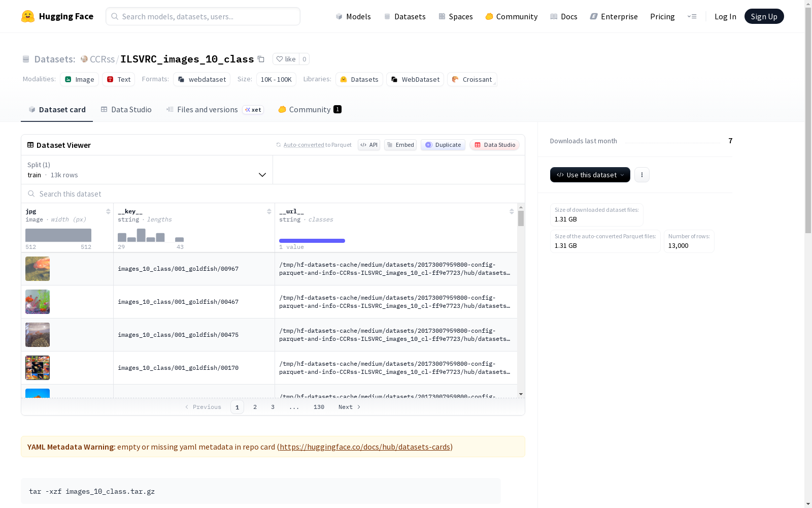Go to Spaces in the top navigation
Viewport: 812px width, 508px height.
pyautogui.click(x=456, y=16)
